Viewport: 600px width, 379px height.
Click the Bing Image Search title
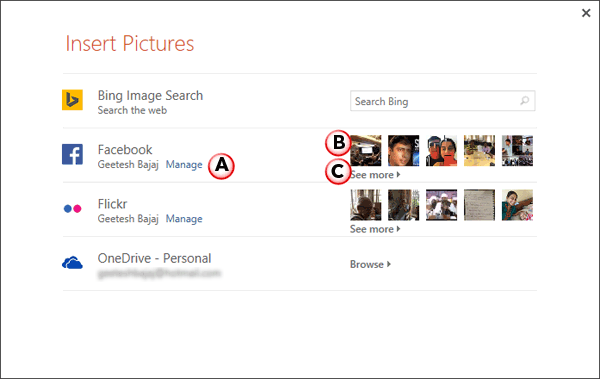click(150, 96)
